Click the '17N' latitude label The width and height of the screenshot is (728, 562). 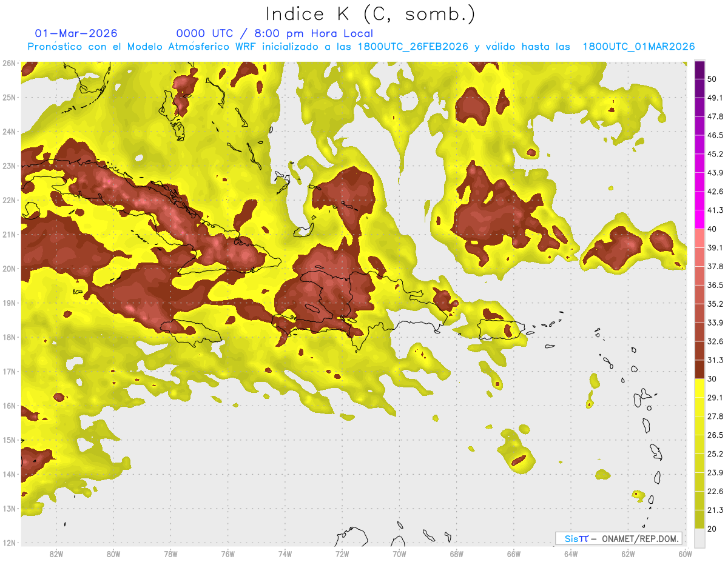[9, 371]
